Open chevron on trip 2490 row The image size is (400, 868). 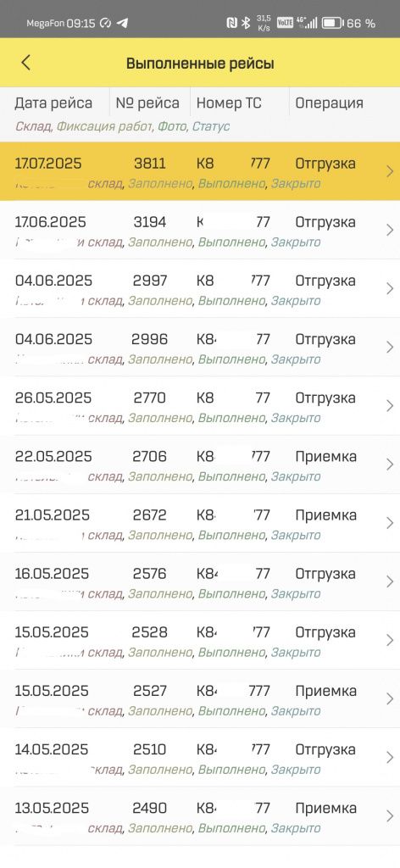390,816
